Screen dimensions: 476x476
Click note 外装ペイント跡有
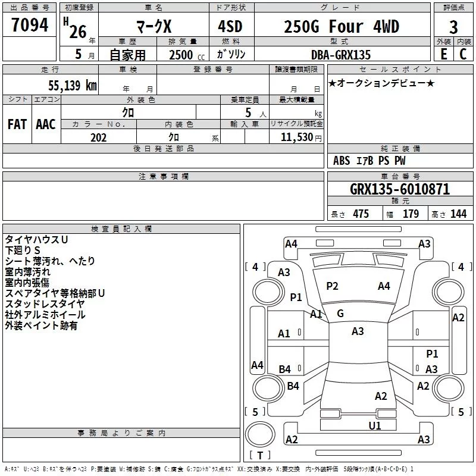(41, 325)
